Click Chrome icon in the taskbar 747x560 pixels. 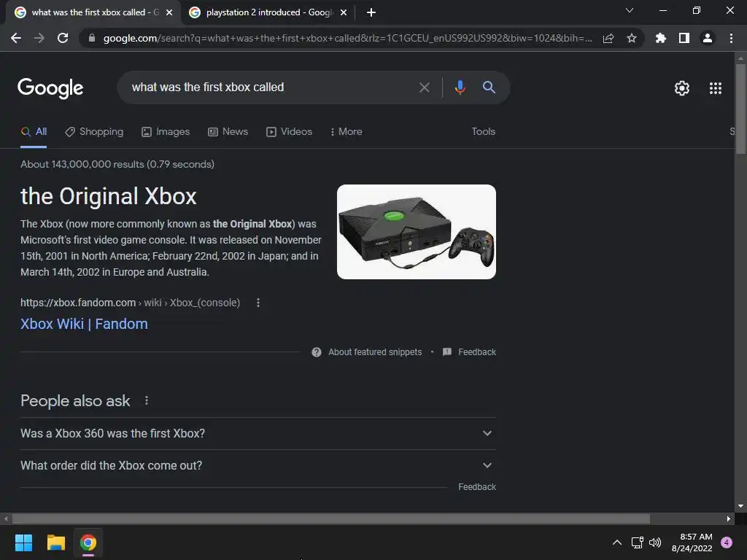pyautogui.click(x=88, y=542)
